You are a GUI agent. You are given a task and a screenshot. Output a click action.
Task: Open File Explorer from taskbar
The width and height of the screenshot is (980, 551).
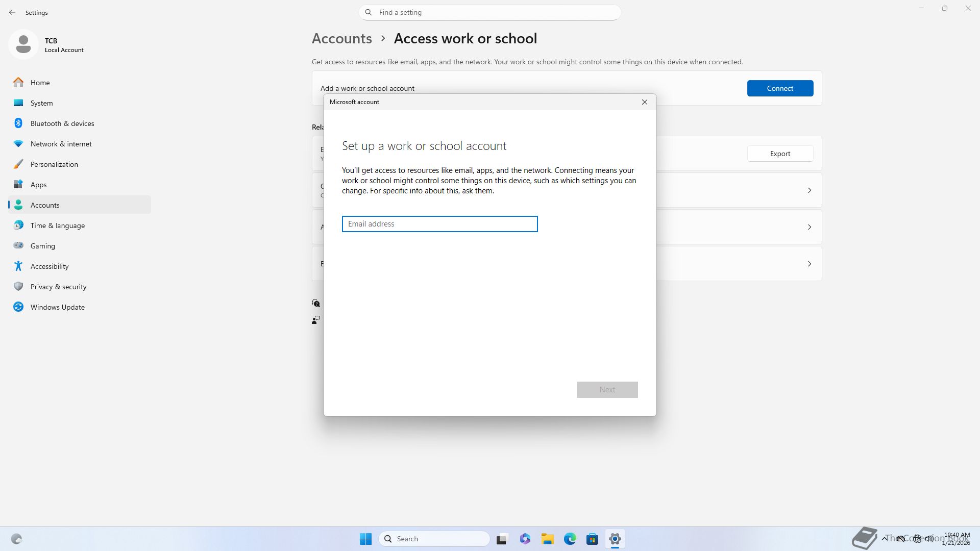[547, 539]
